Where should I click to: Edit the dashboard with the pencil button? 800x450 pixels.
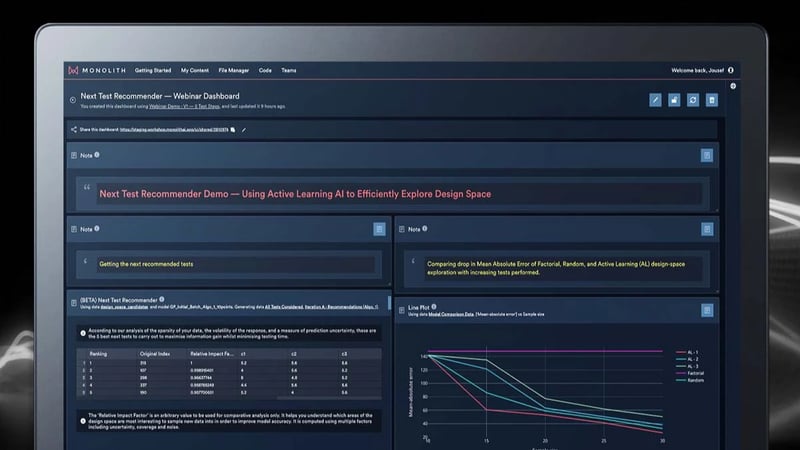point(655,100)
